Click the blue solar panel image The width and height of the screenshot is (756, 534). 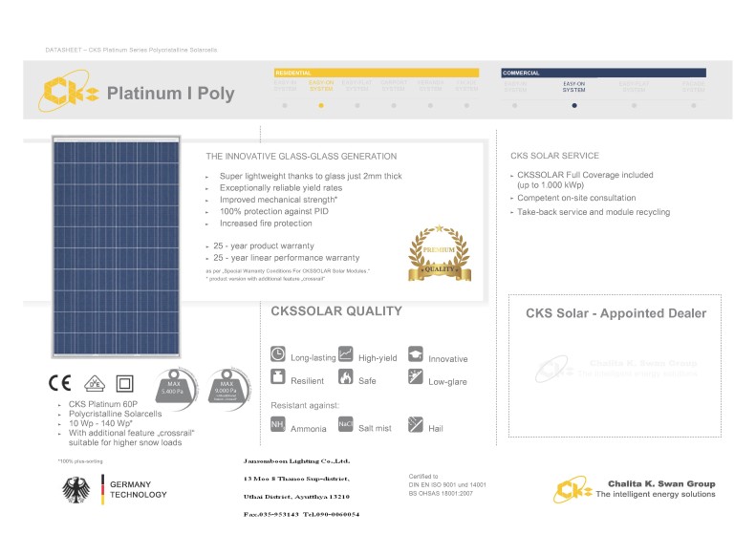(117, 246)
